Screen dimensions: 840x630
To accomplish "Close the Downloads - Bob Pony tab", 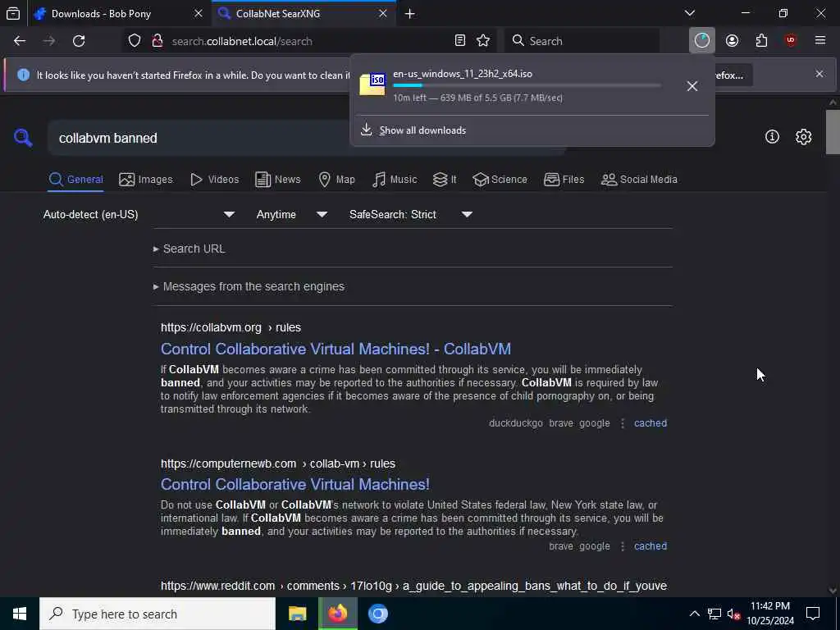I will click(199, 14).
